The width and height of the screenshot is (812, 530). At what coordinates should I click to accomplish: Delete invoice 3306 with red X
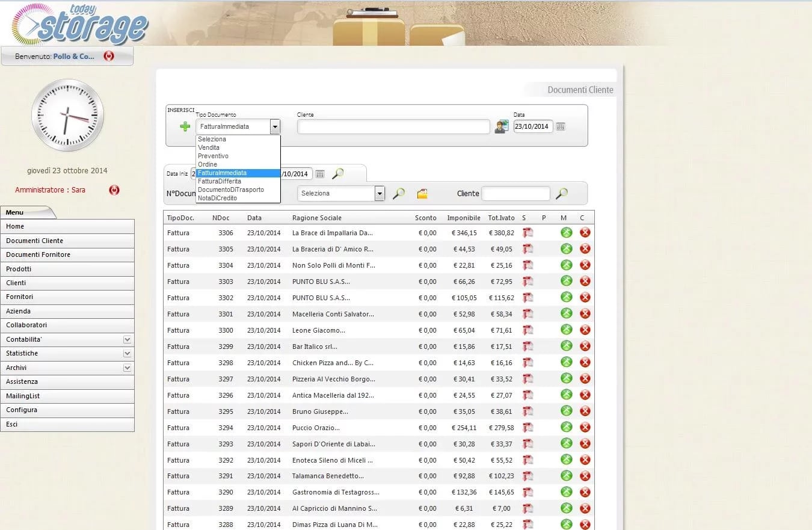tap(585, 232)
